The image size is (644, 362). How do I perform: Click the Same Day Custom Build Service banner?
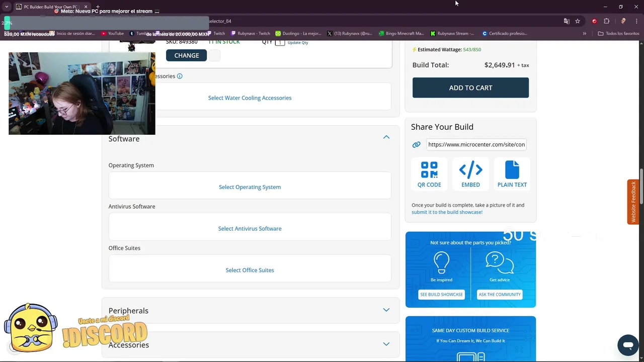pyautogui.click(x=470, y=339)
